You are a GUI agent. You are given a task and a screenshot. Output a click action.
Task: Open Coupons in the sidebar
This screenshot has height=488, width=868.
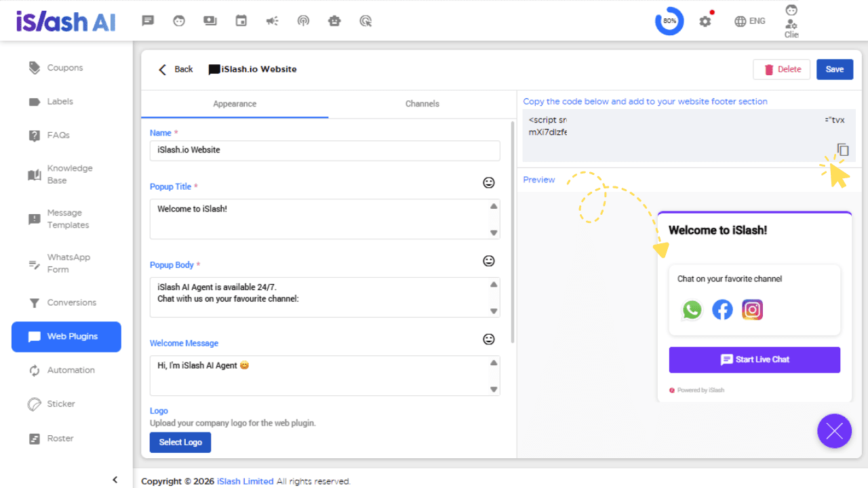(x=66, y=68)
